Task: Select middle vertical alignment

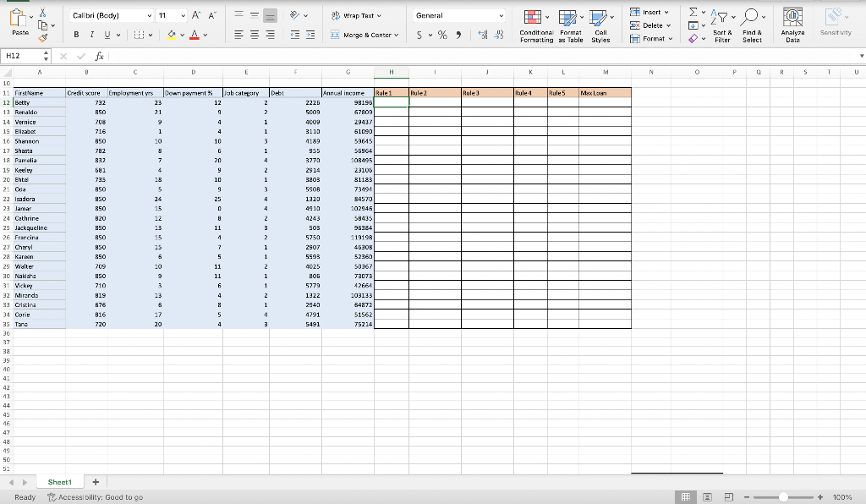Action: pyautogui.click(x=254, y=15)
